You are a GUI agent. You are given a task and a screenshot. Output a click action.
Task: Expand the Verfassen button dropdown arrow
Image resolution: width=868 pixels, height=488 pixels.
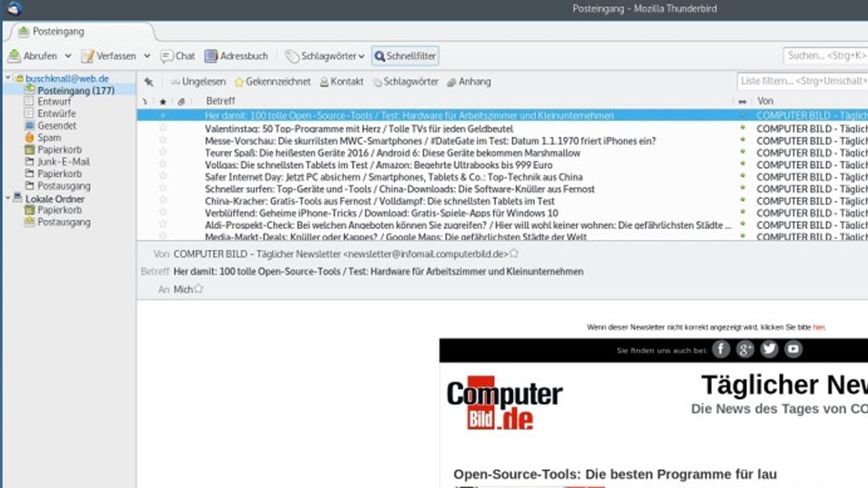tap(146, 56)
